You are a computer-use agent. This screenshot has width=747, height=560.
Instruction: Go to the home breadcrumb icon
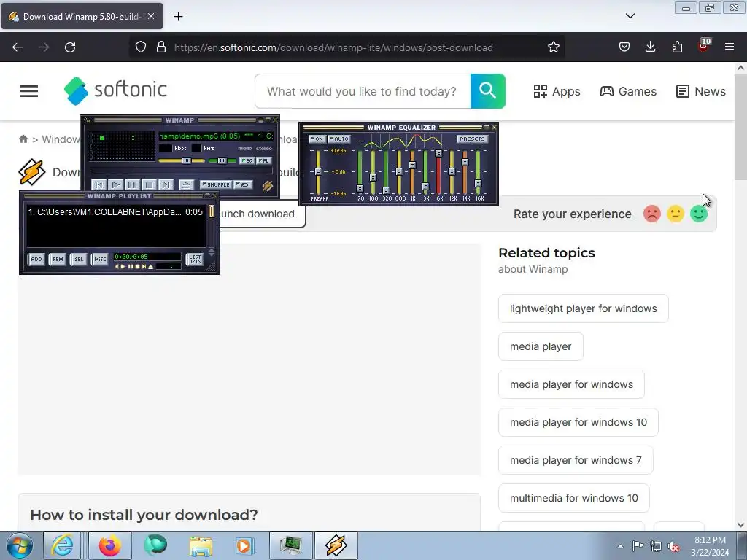[23, 139]
